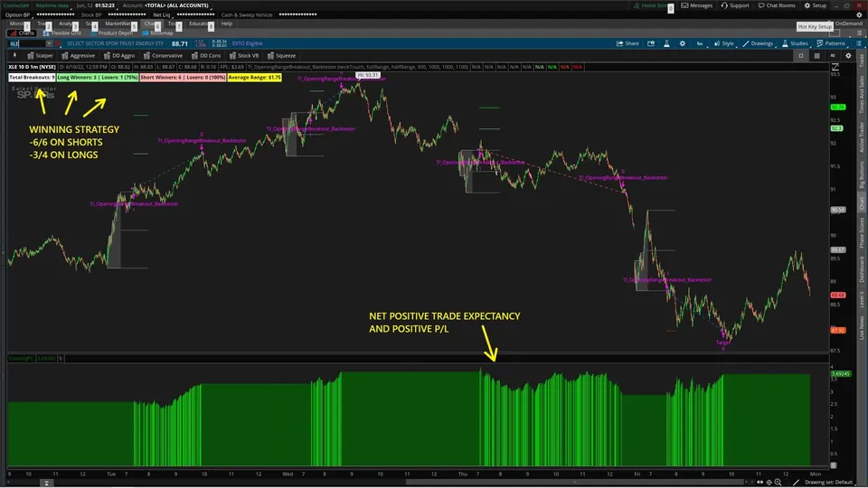The height and width of the screenshot is (488, 868).
Task: Apply the Scalper study set
Action: (40, 55)
